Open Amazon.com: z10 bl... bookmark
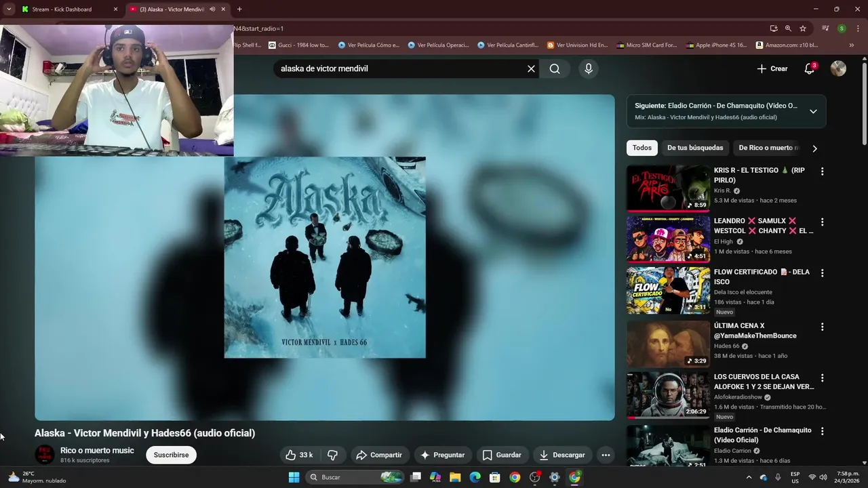Viewport: 868px width, 488px height. tap(787, 45)
